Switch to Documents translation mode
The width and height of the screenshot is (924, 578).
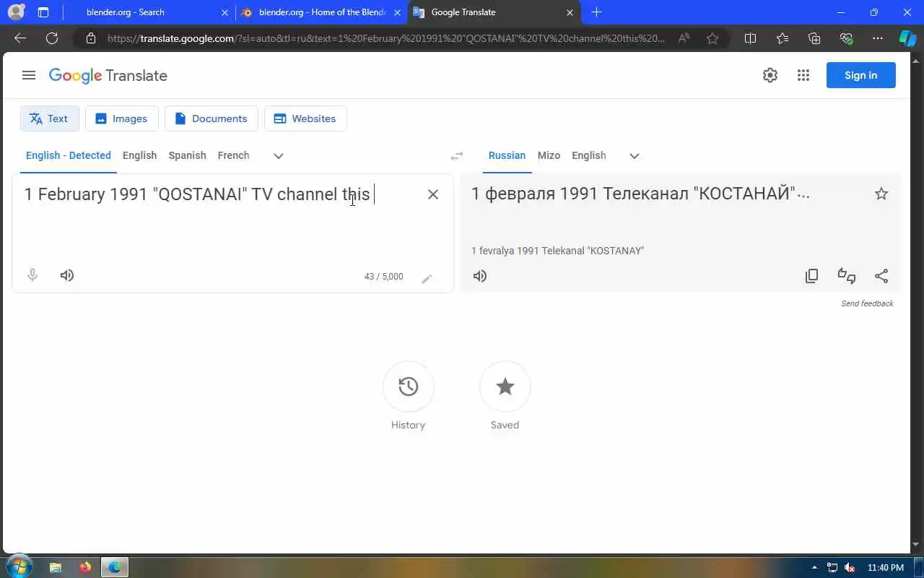point(212,118)
